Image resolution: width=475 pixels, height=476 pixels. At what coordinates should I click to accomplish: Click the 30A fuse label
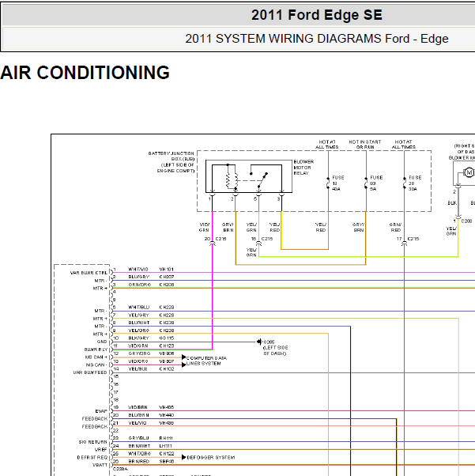coord(413,189)
